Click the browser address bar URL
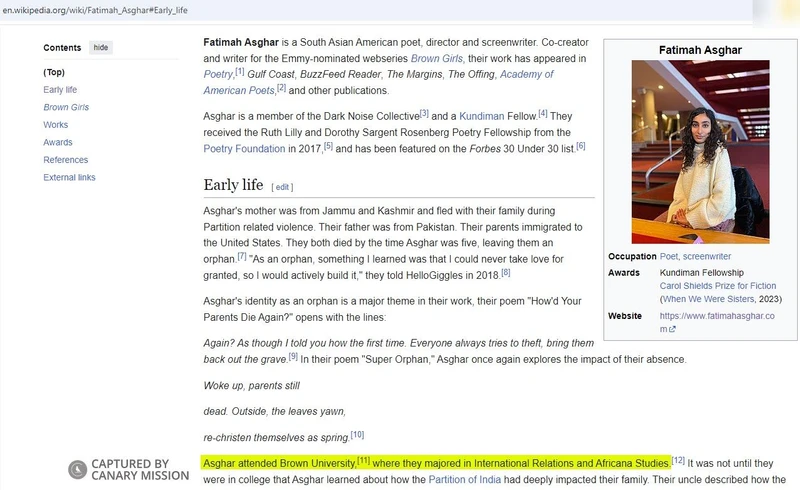Viewport: 800px width, 490px height. (95, 10)
